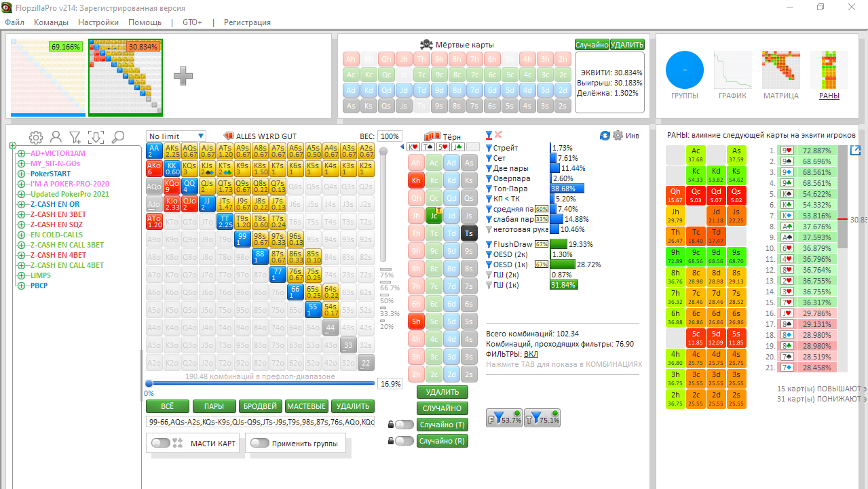Click the range text input field
Image resolution: width=868 pixels, height=489 pixels.
point(260,422)
